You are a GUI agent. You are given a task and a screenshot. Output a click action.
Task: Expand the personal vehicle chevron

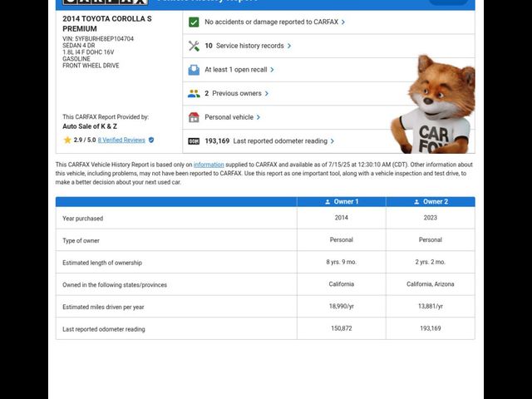259,117
